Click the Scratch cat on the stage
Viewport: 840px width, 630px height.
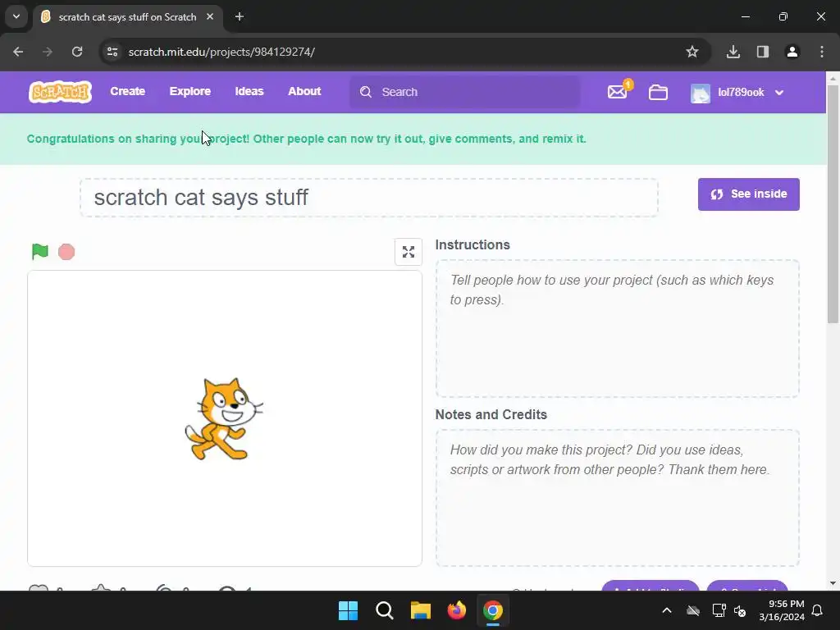223,419
